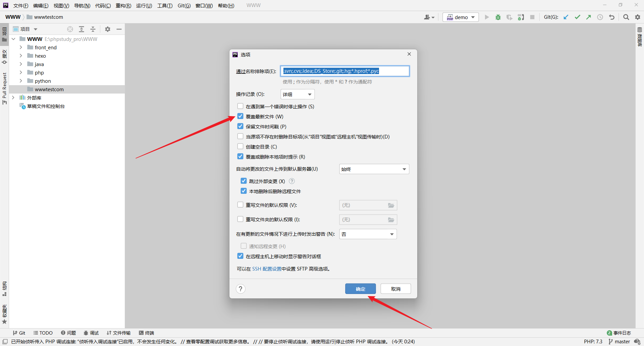Push commits with the green arrow
Viewport: 644px width, 346px height.
[589, 17]
